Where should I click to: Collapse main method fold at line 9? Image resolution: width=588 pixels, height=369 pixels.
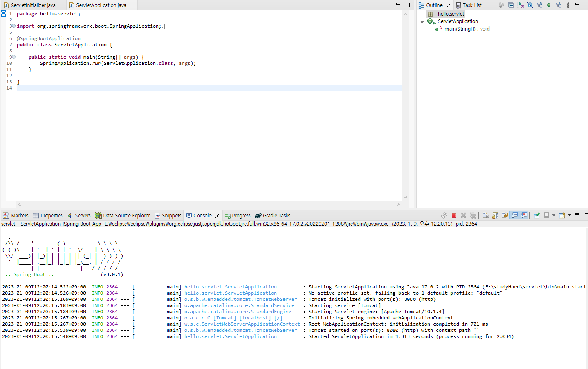pyautogui.click(x=14, y=57)
